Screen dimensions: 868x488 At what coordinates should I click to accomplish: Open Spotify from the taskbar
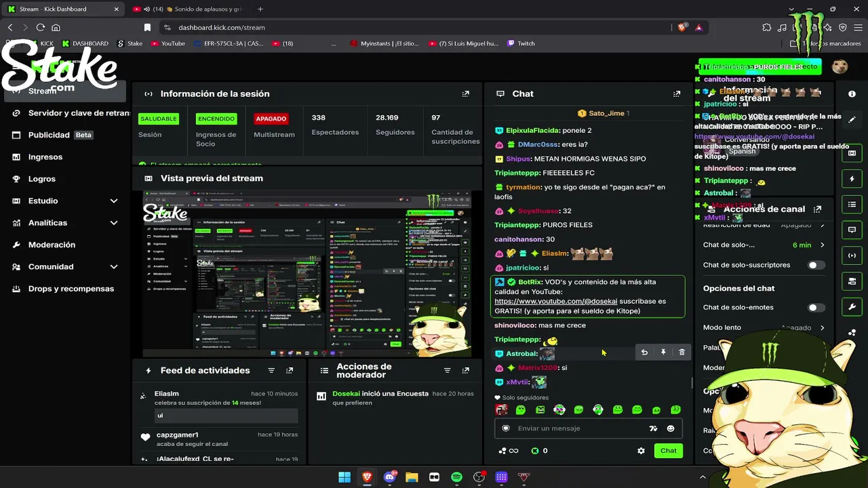click(456, 477)
